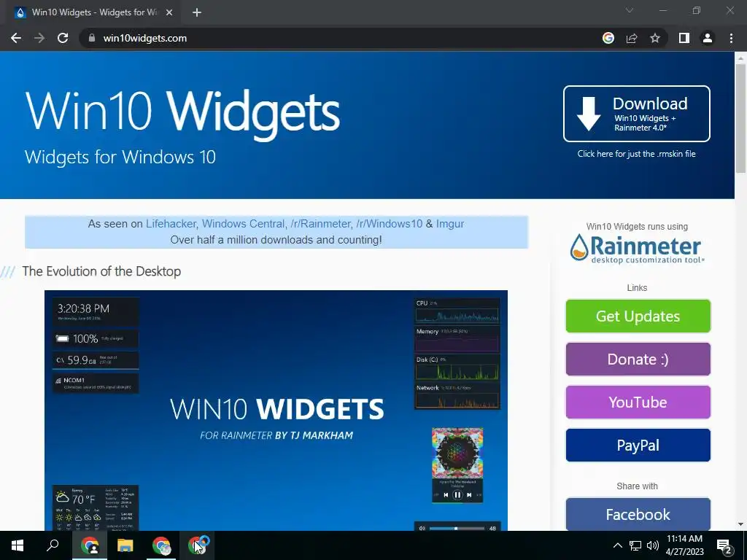Open volume control tray icon
This screenshot has width=747, height=560.
point(653,545)
